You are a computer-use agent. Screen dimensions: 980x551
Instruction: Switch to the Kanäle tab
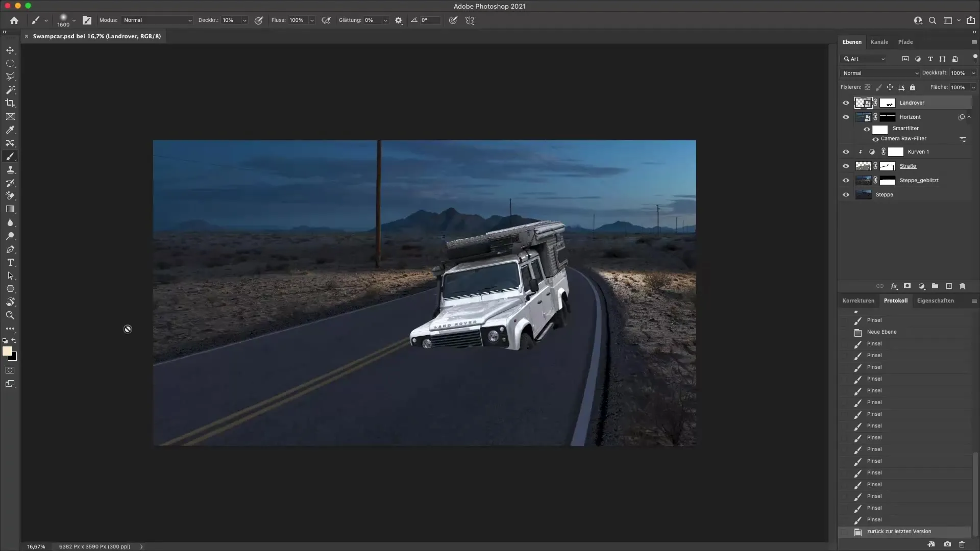coord(879,42)
